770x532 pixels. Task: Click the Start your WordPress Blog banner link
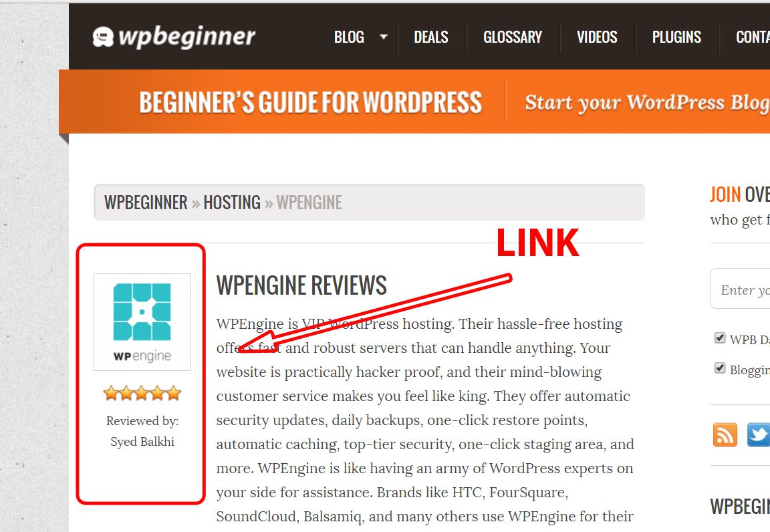pyautogui.click(x=647, y=103)
